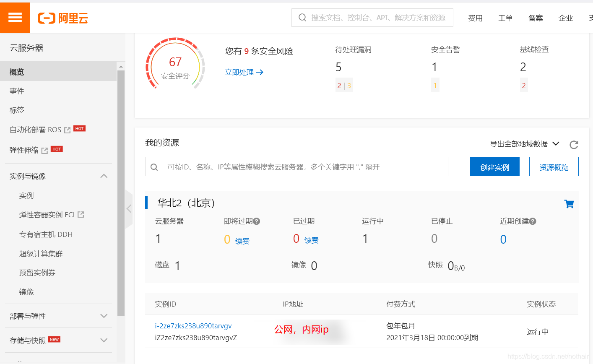Click 续费 link under 已过期
The width and height of the screenshot is (593, 364).
312,240
